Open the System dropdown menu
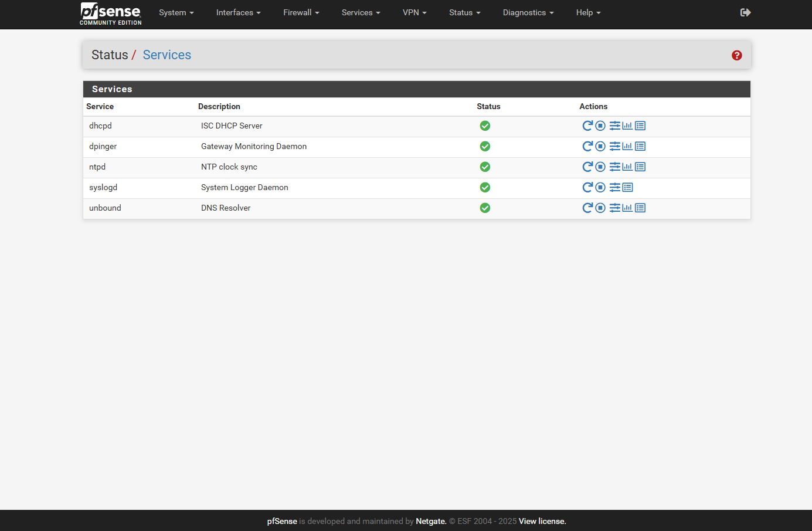 (x=176, y=12)
